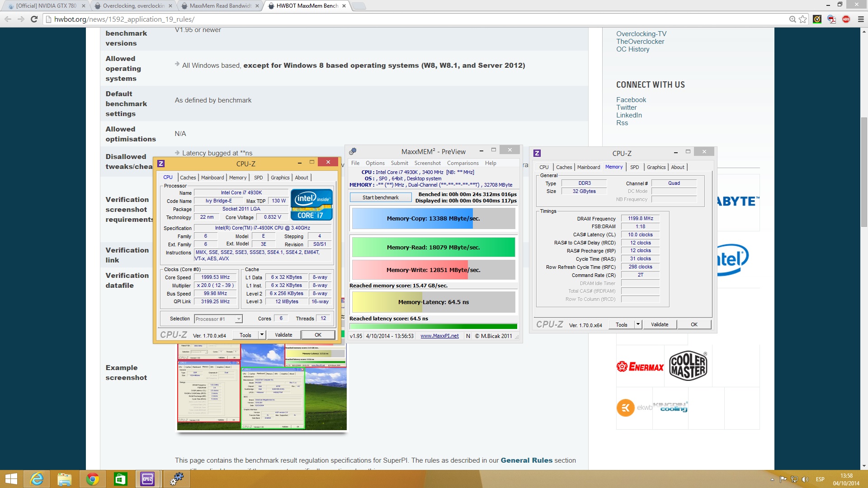
Task: Select About tab in right CPU-Z window
Action: [677, 167]
